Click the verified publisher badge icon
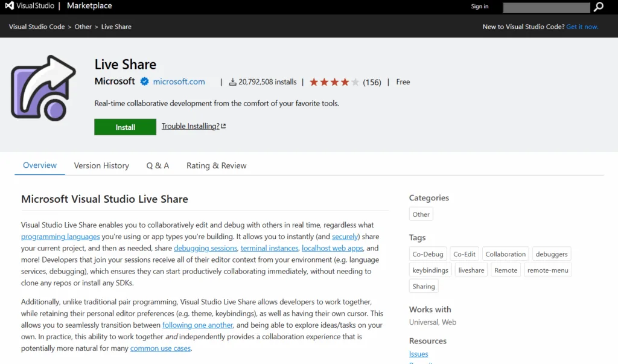Viewport: 618px width, 364px height. click(145, 81)
